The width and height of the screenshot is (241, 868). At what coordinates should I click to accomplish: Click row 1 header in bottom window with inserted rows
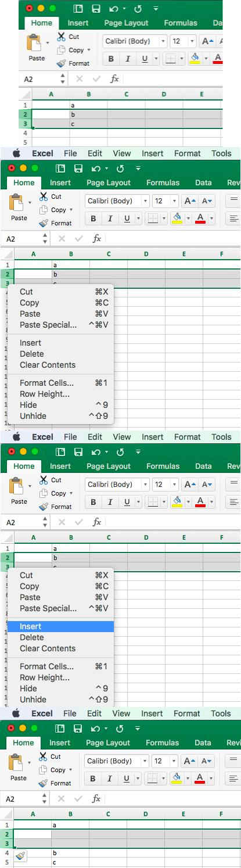(x=7, y=825)
